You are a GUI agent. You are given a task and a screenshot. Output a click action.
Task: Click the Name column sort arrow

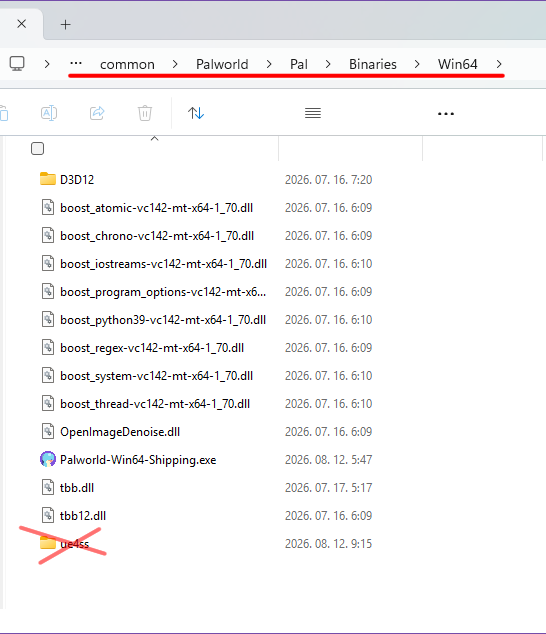[x=154, y=139]
